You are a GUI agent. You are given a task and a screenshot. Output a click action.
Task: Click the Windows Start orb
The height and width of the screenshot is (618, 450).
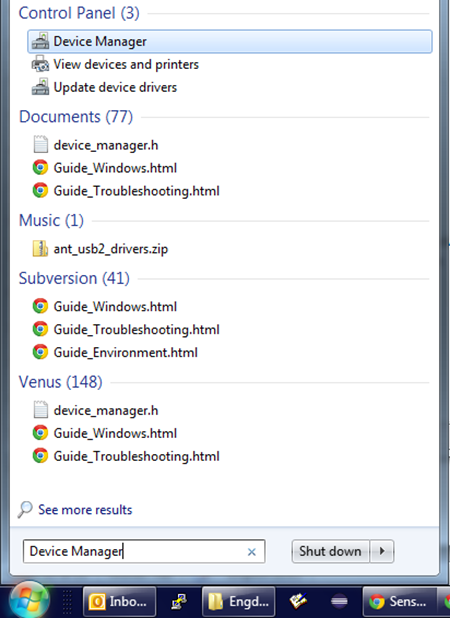click(30, 600)
